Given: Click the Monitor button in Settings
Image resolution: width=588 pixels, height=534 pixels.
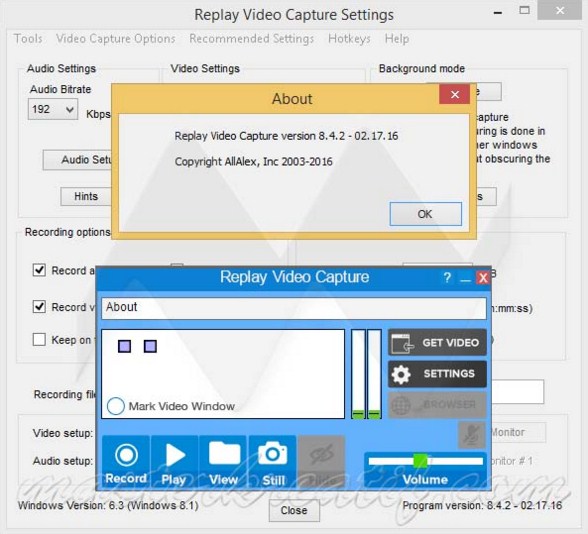Looking at the screenshot, I should pyautogui.click(x=518, y=432).
